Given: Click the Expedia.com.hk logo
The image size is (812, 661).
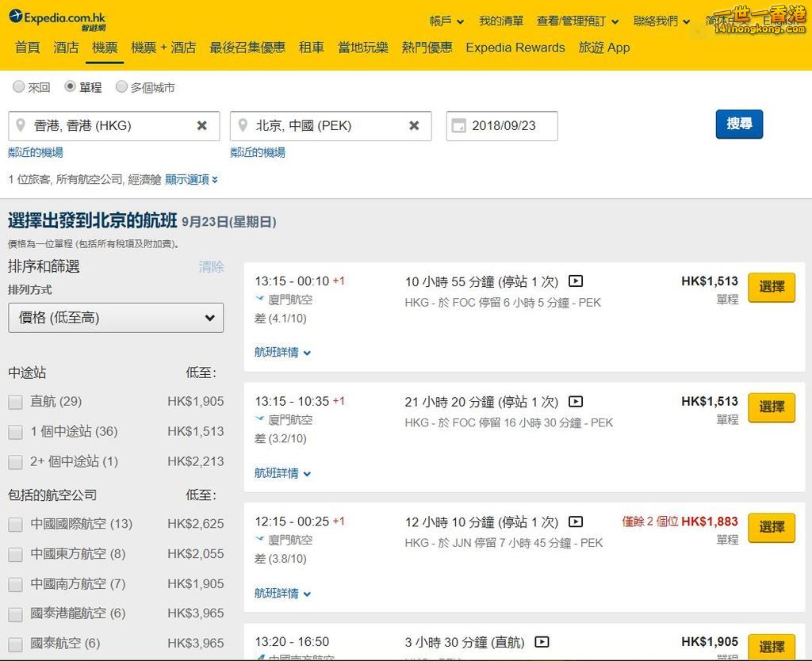Looking at the screenshot, I should (57, 20).
